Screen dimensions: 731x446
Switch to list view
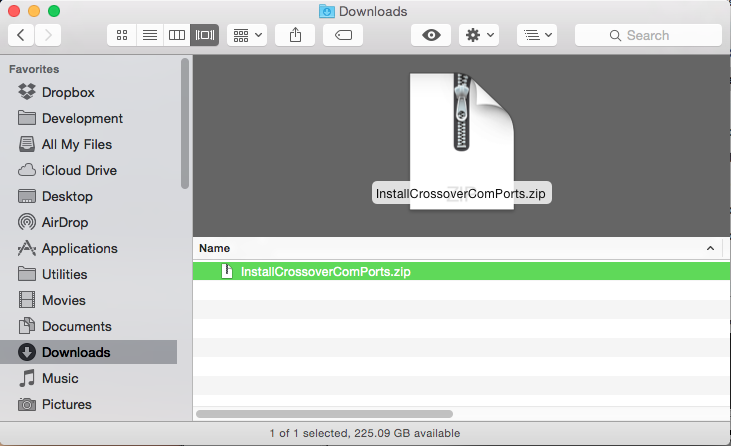[x=150, y=35]
